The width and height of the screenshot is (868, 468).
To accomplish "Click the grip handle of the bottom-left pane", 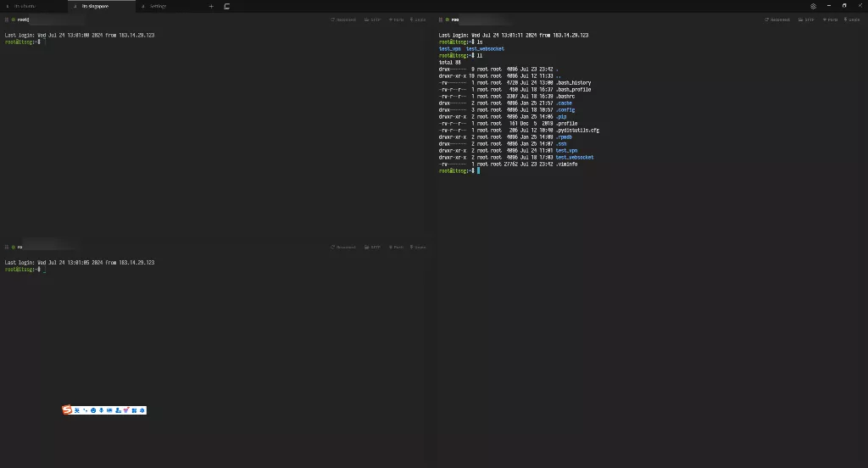I will coord(7,247).
